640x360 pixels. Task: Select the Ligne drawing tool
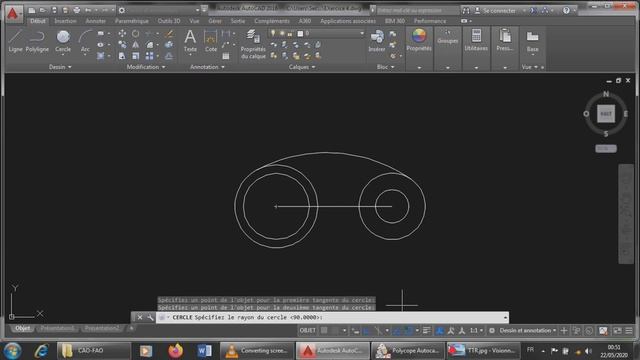coord(16,41)
